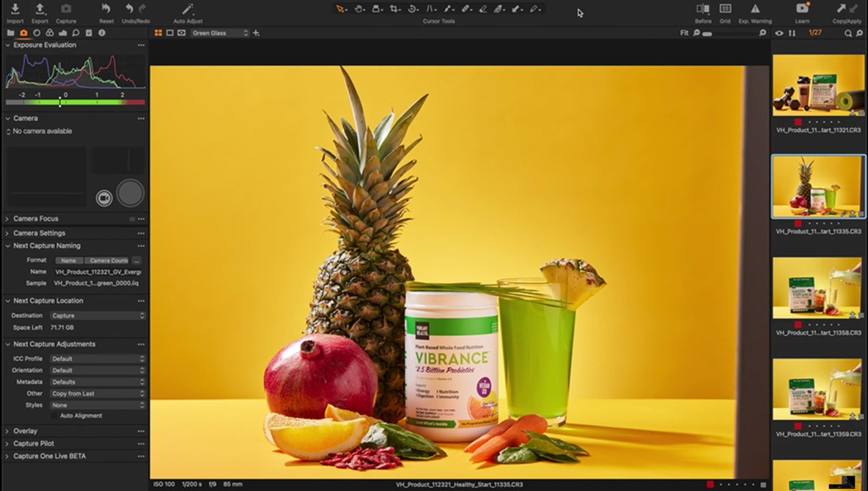
Task: Collapse the Exposure Evaluation panel
Action: (7, 45)
